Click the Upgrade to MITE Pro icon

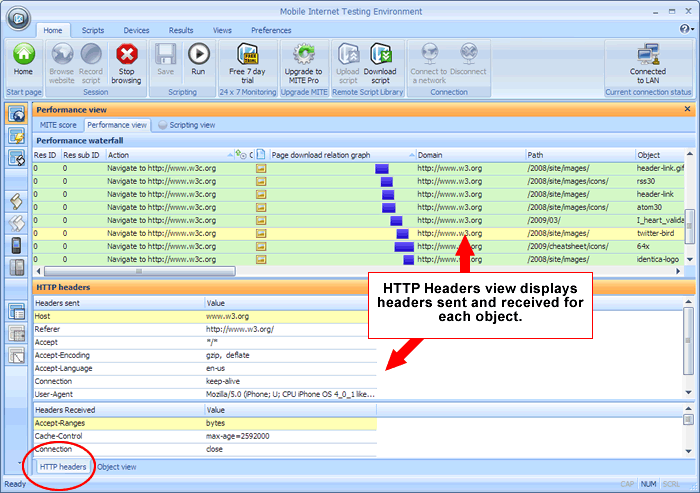click(304, 54)
